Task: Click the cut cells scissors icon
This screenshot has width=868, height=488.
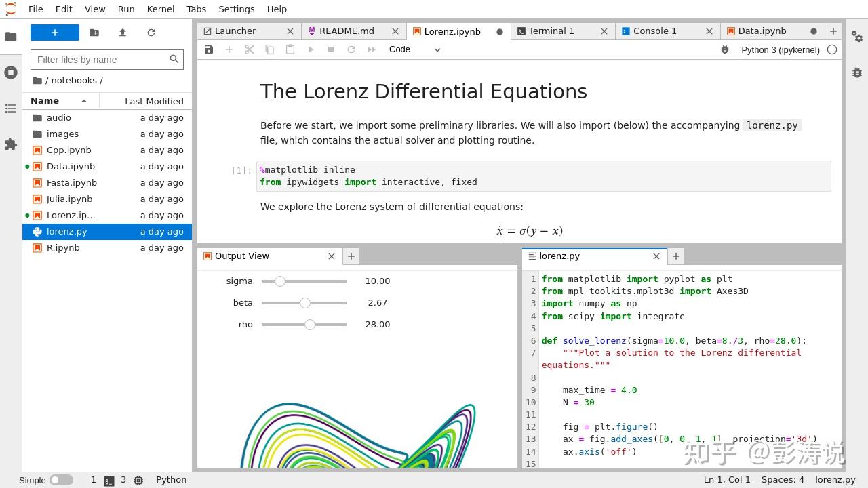Action: (x=249, y=49)
